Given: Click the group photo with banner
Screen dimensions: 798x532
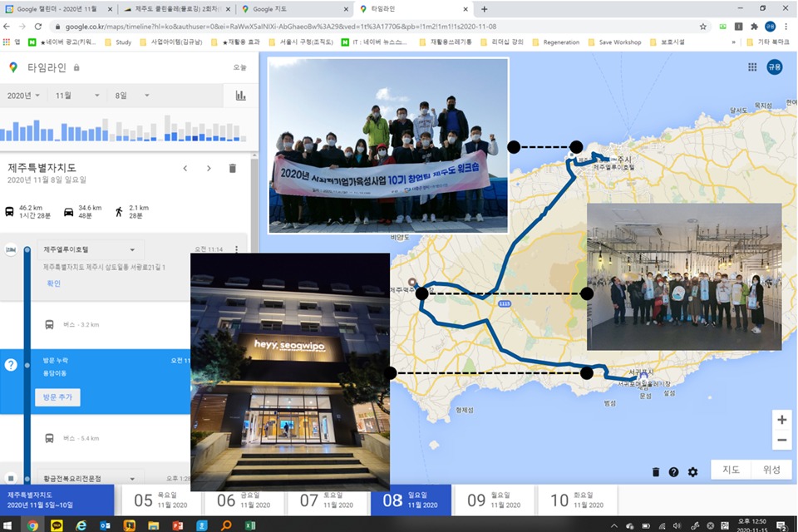Looking at the screenshot, I should tap(388, 145).
